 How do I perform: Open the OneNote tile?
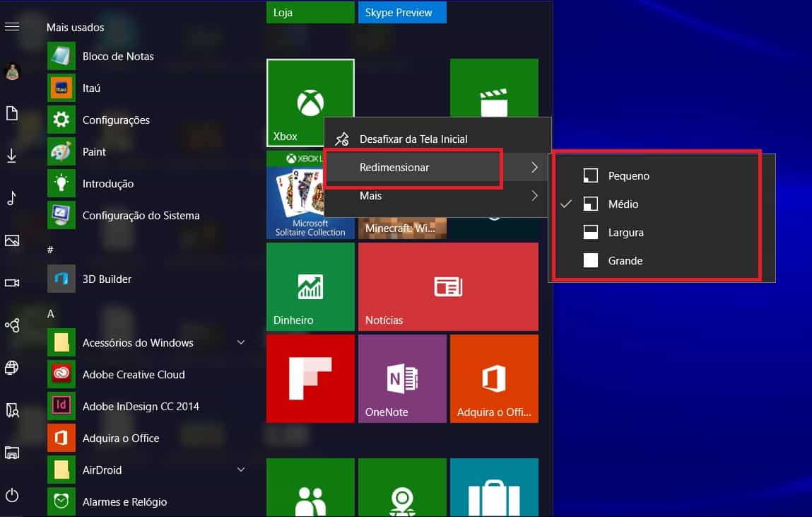coord(402,378)
